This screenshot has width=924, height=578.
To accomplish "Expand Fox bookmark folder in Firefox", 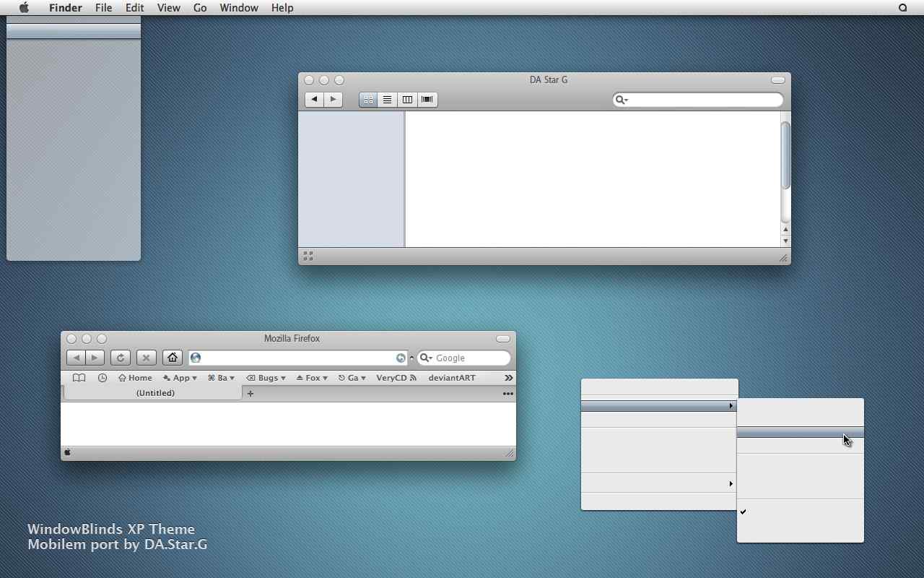I will click(312, 378).
